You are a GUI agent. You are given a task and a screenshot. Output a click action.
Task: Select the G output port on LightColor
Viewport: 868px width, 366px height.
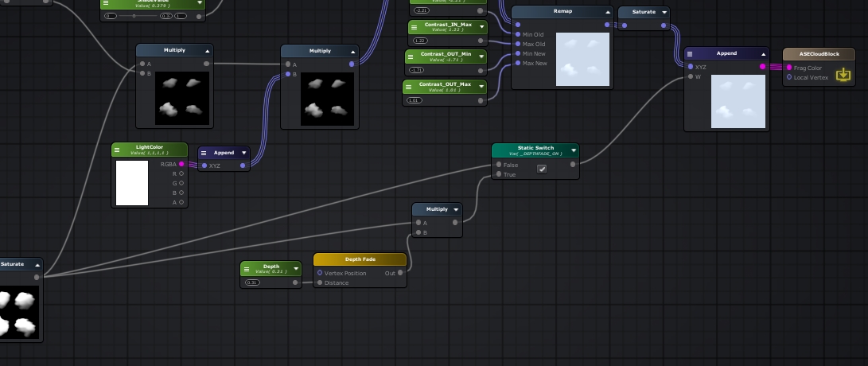coord(181,183)
